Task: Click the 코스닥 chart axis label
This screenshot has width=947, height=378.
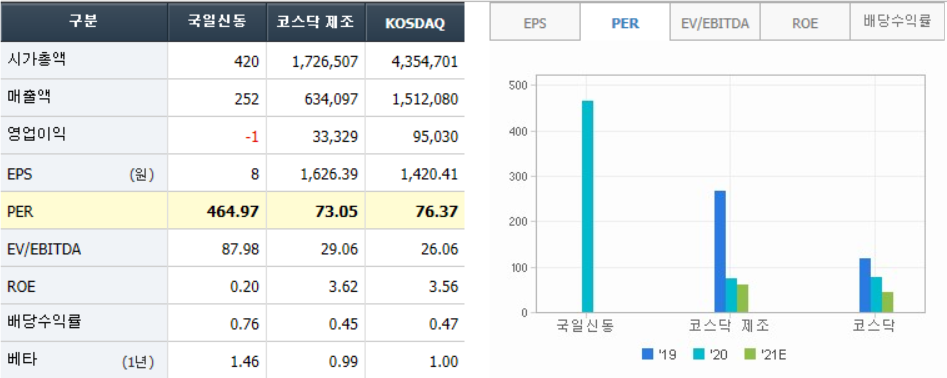Action: 873,327
